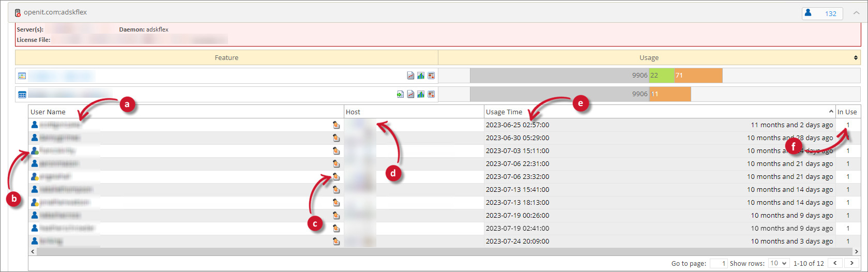Click the Go to page input field
This screenshot has height=272, width=868.
coord(719,263)
